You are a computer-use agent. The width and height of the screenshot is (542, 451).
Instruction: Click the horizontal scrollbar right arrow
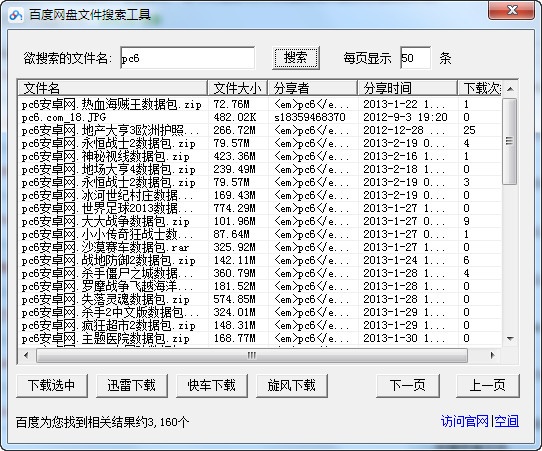[x=493, y=355]
